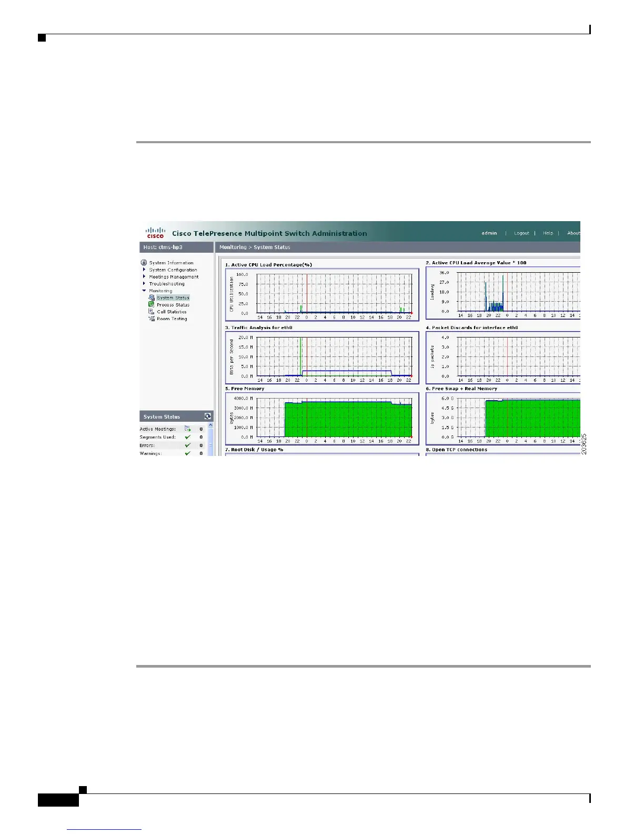The height and width of the screenshot is (834, 644).
Task: Click the admin user label
Action: pyautogui.click(x=489, y=233)
